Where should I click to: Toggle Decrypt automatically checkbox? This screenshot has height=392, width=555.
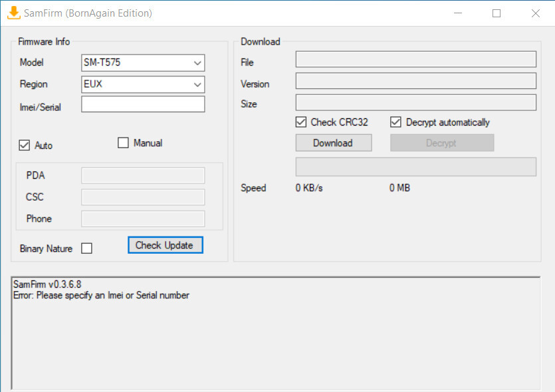click(x=395, y=122)
